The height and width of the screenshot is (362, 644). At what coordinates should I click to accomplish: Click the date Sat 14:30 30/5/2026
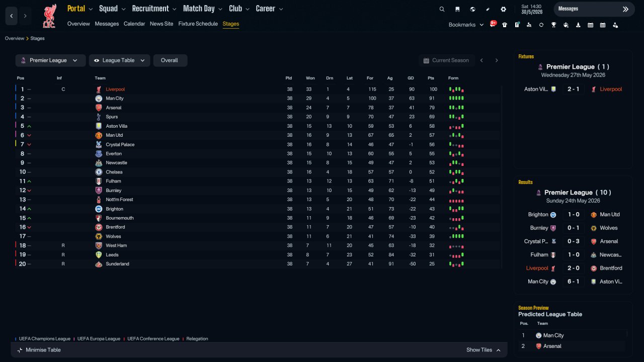[532, 9]
